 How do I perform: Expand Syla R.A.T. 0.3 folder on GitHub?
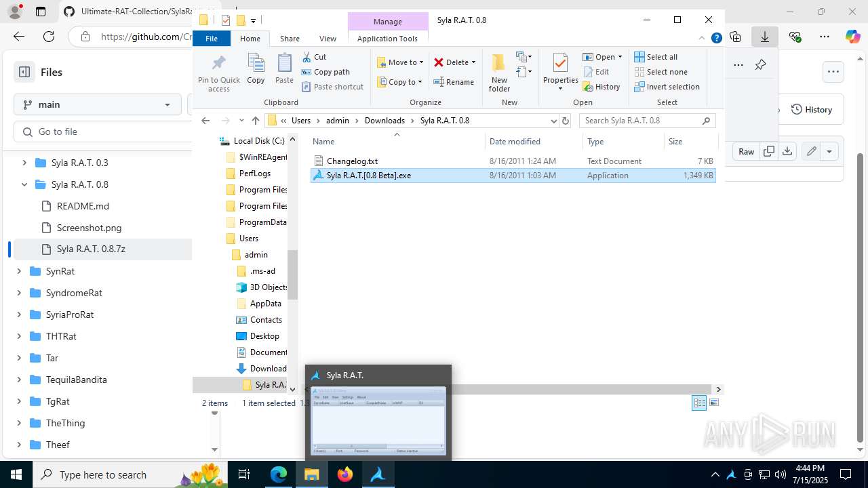[24, 163]
